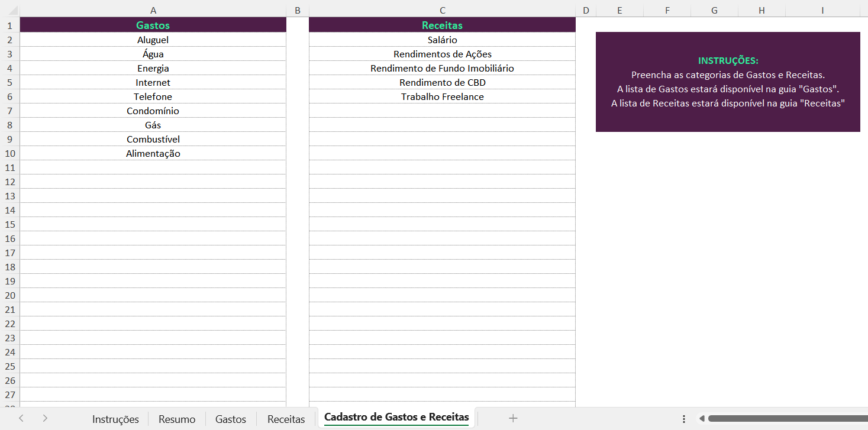This screenshot has height=430, width=868.
Task: Click the three-dot options icon by the scrollbar
Action: click(684, 419)
